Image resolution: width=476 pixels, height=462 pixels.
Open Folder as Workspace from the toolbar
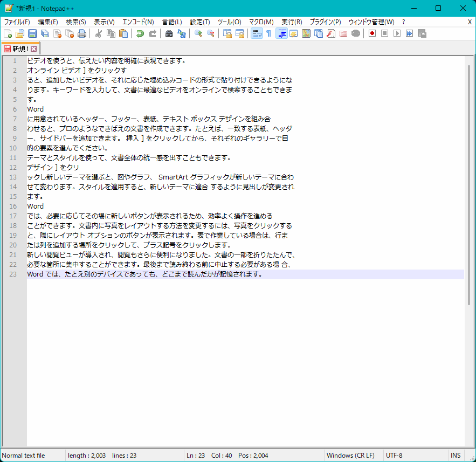[343, 33]
